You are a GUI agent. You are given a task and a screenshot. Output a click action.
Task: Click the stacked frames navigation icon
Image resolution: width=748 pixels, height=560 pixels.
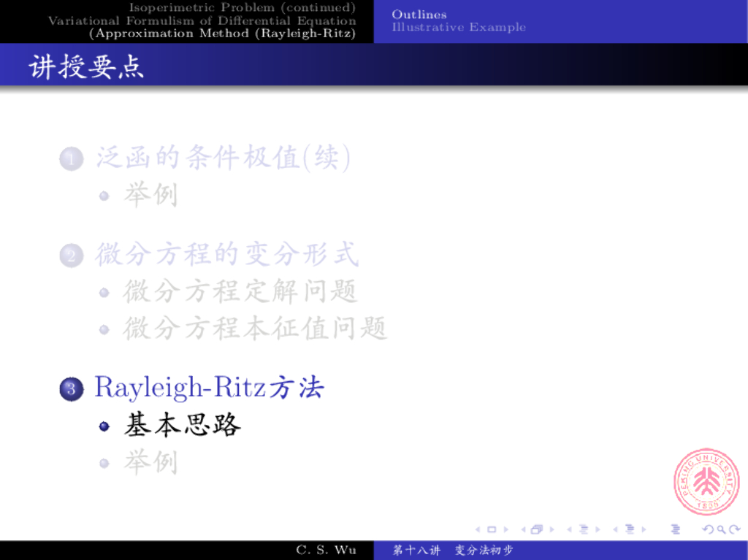click(537, 529)
